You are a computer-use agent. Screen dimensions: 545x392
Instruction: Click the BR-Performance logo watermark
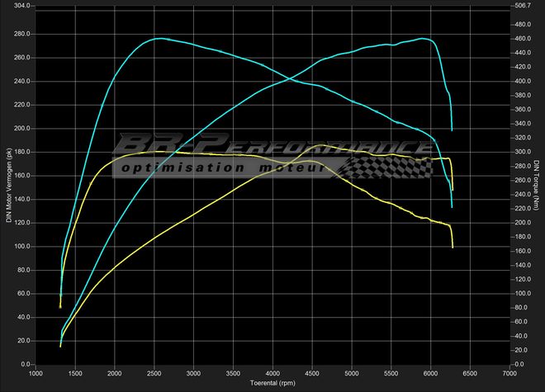click(272, 144)
